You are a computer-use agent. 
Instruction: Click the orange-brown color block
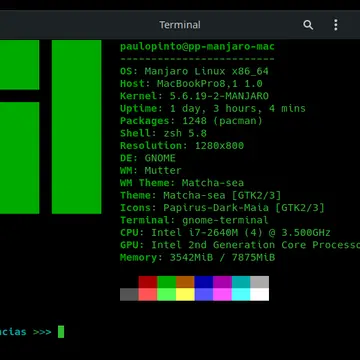pos(185,282)
